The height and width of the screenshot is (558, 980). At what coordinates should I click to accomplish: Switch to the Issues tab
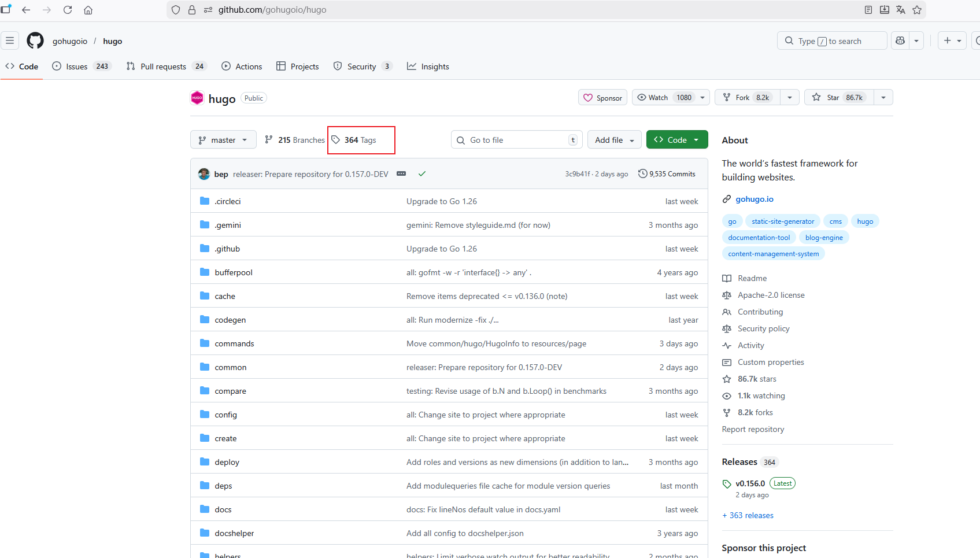coord(82,66)
